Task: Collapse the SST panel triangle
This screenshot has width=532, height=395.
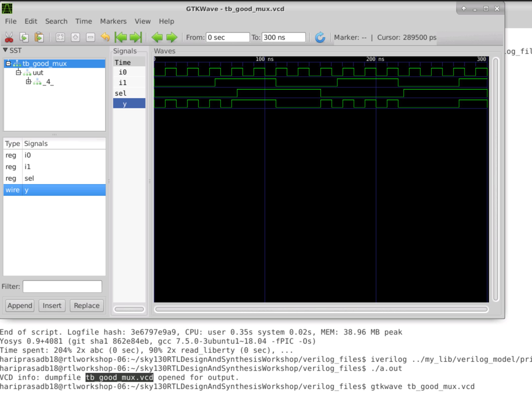Action: click(6, 50)
